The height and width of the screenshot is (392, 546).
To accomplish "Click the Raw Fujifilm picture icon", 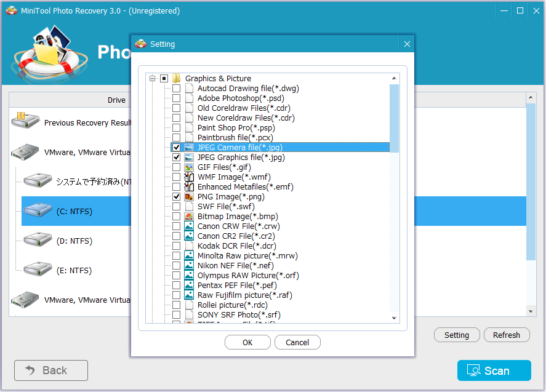I will (x=189, y=295).
